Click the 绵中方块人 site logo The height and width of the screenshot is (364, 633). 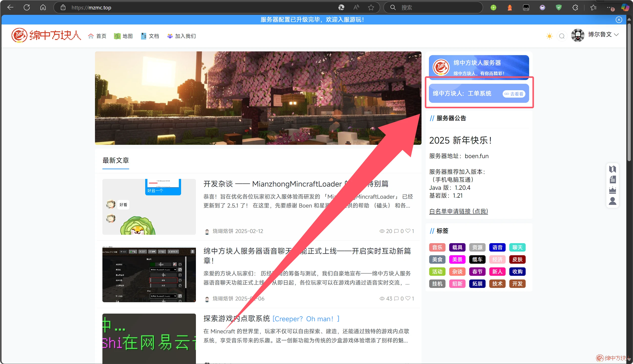(46, 35)
